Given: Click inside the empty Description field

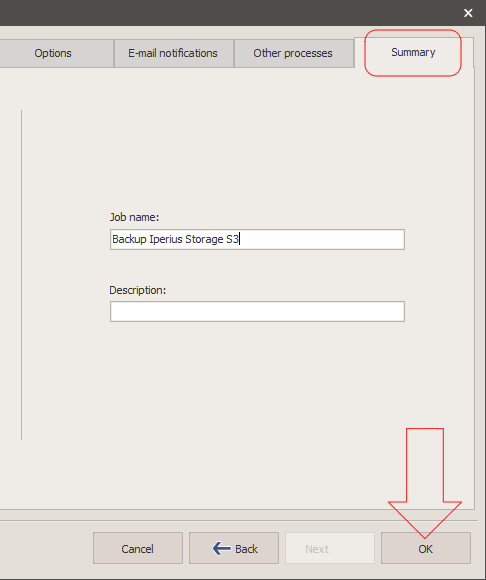Looking at the screenshot, I should [257, 311].
